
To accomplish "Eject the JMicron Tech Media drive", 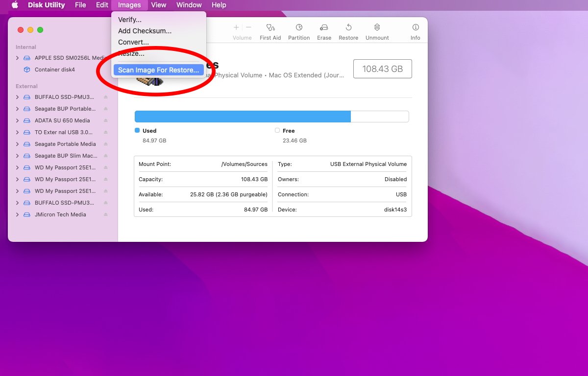I will pos(105,214).
